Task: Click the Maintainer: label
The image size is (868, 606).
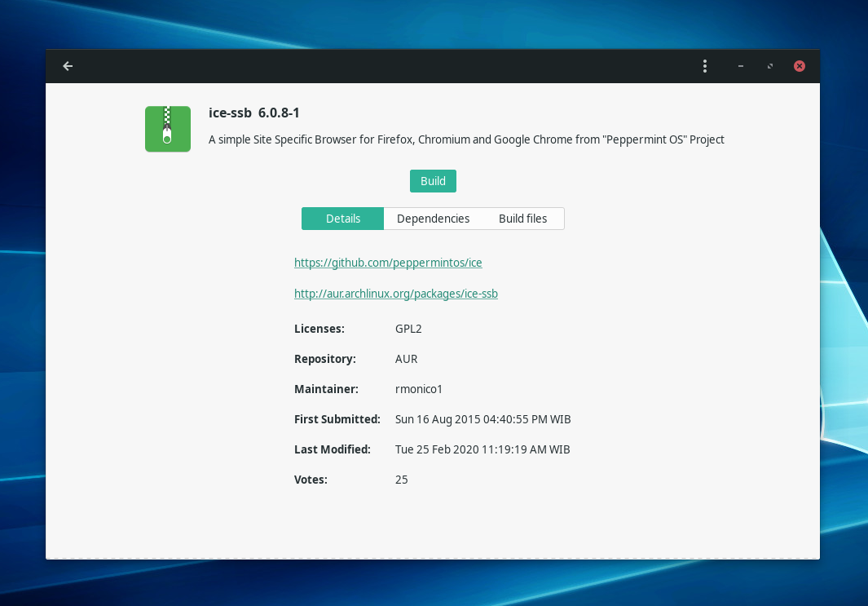Action: point(326,389)
